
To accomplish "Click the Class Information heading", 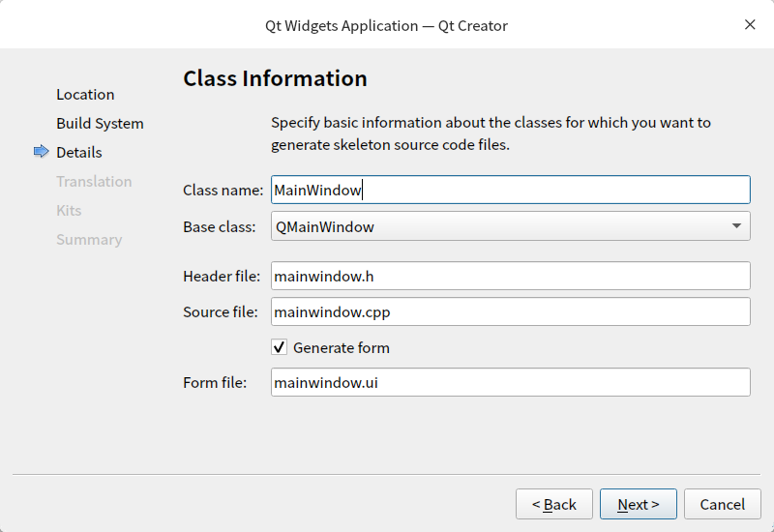I will tap(275, 78).
